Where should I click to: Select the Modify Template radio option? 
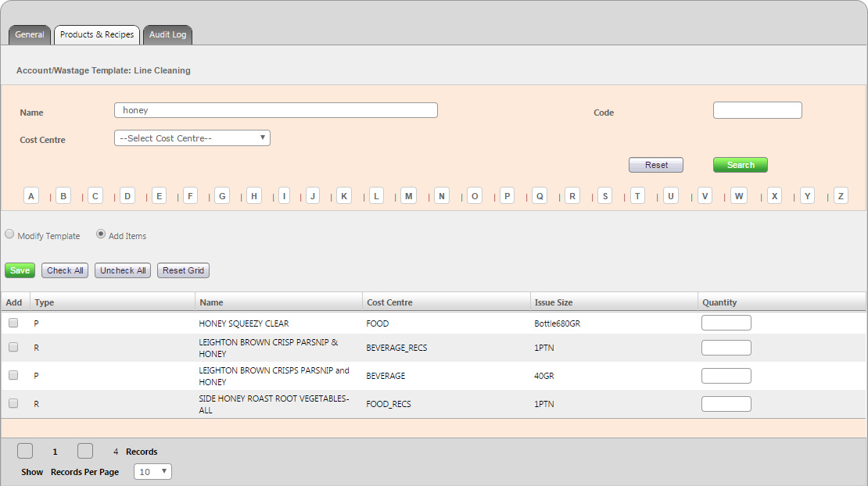[x=9, y=234]
